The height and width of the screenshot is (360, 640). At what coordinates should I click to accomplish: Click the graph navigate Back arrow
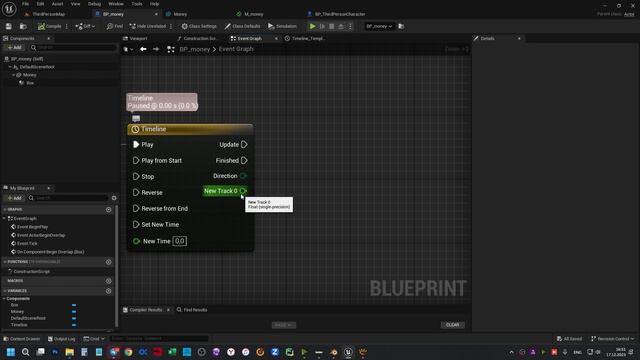143,49
